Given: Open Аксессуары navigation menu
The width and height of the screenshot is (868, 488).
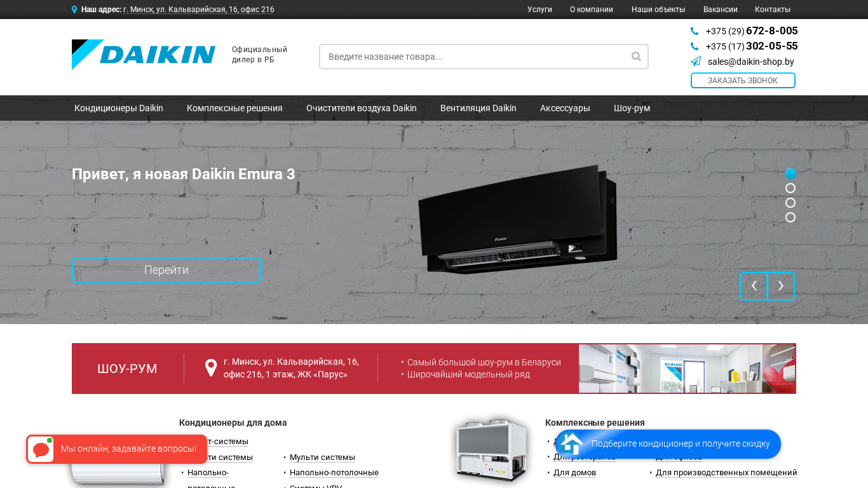Looking at the screenshot, I should coord(565,108).
